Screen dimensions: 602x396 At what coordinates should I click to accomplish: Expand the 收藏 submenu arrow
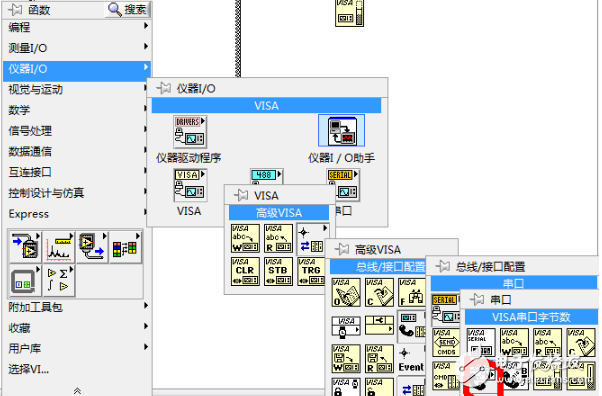[146, 326]
